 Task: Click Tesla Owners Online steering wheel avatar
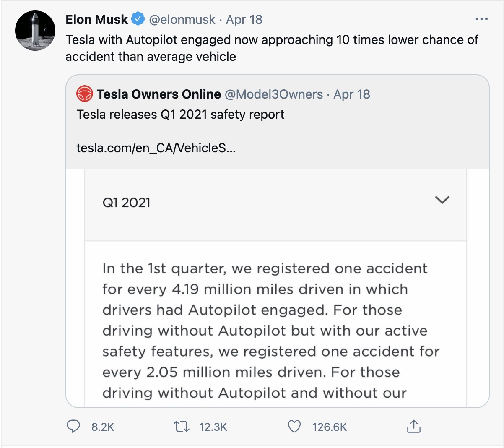pos(85,94)
